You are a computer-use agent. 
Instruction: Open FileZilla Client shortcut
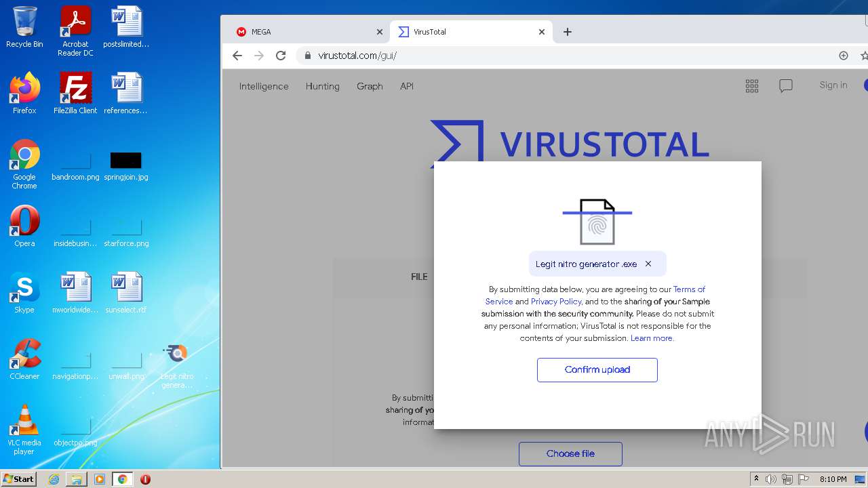[x=75, y=94]
